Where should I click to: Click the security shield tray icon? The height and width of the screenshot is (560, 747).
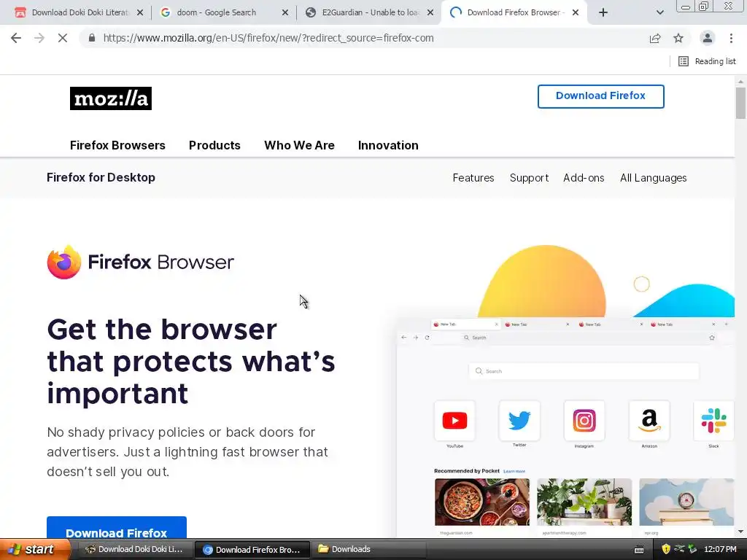point(666,549)
